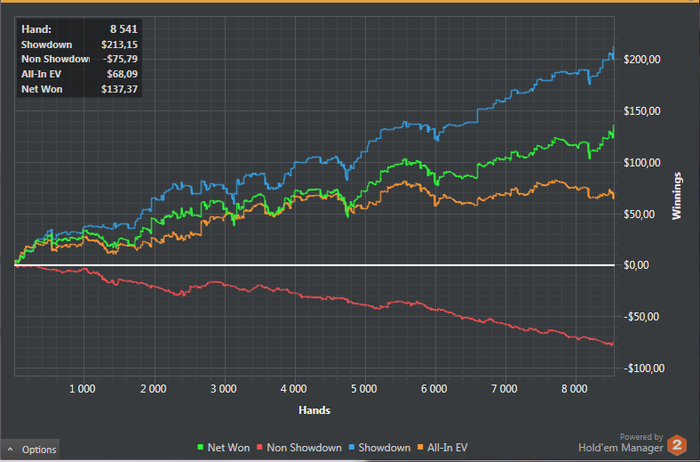700x462 pixels.
Task: Click the 4 000 hands axis label
Action: click(x=294, y=389)
